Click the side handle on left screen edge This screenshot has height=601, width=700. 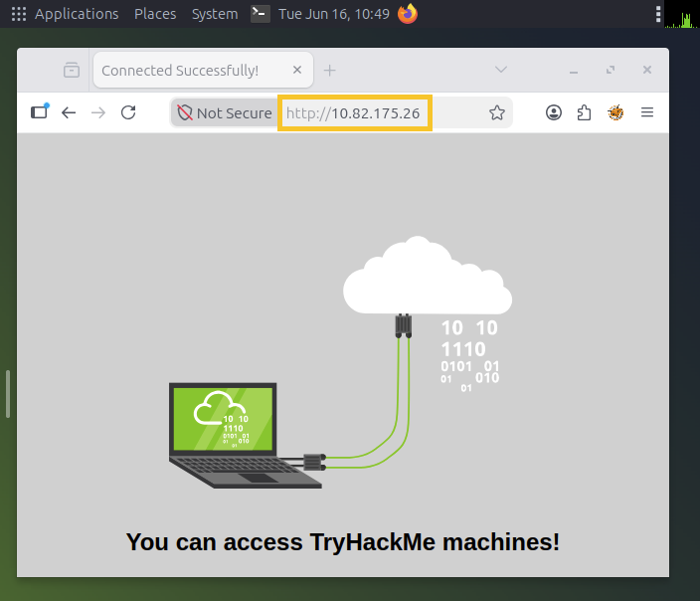(8, 394)
